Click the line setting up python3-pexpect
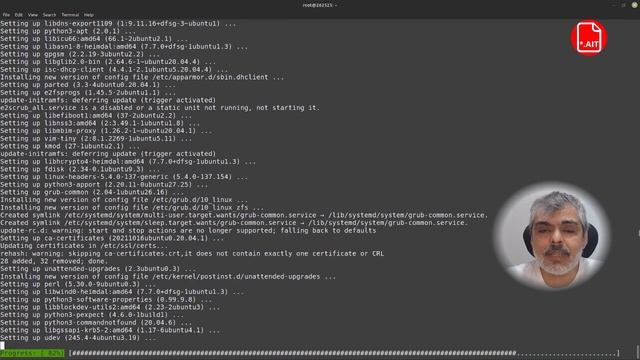 pos(92,315)
